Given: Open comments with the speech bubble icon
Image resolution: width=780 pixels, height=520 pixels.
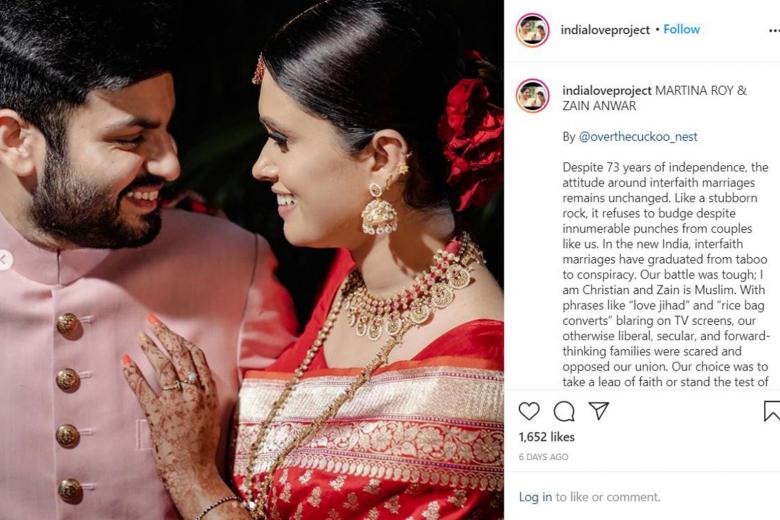Looking at the screenshot, I should 564,411.
